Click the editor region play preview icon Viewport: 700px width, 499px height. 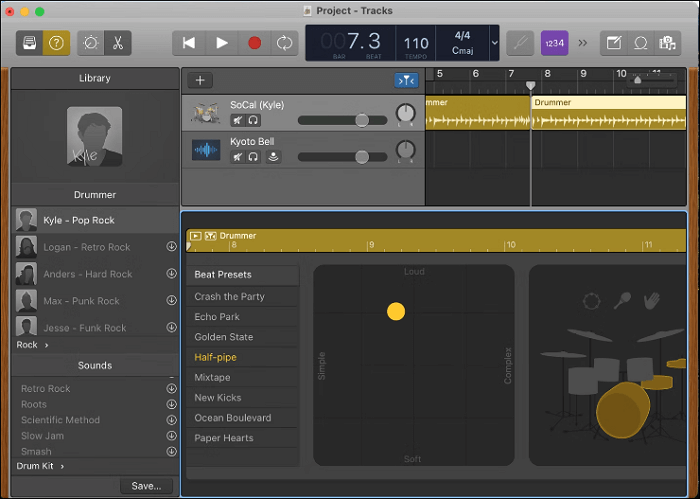click(196, 236)
